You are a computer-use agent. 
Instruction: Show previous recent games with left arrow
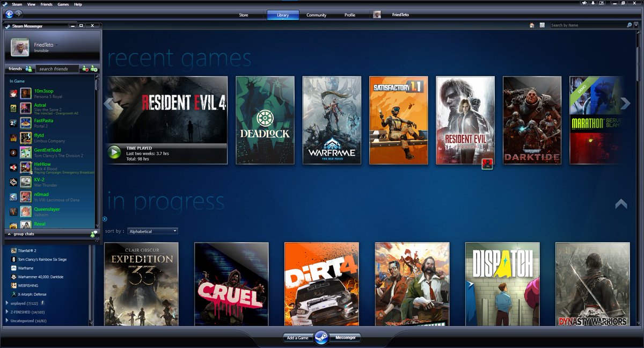pos(108,103)
